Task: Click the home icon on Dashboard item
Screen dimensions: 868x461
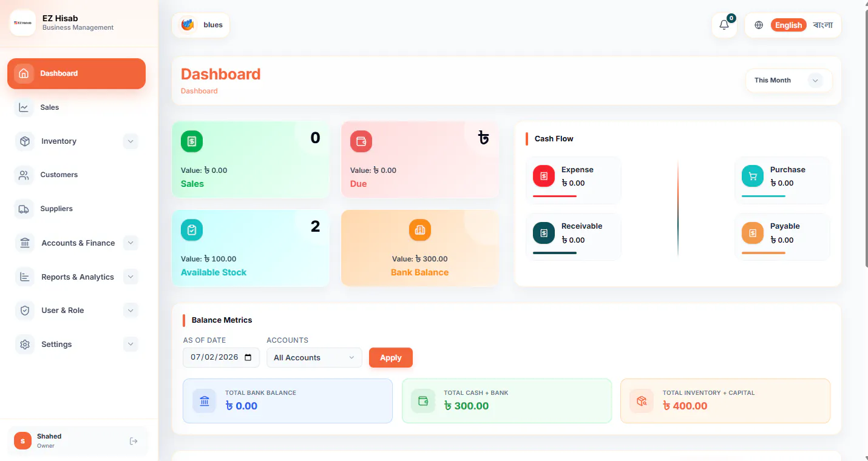Action: [24, 73]
